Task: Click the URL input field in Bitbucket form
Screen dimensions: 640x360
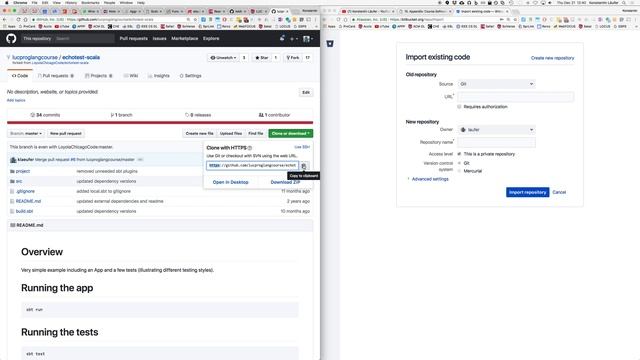Action: click(x=516, y=97)
